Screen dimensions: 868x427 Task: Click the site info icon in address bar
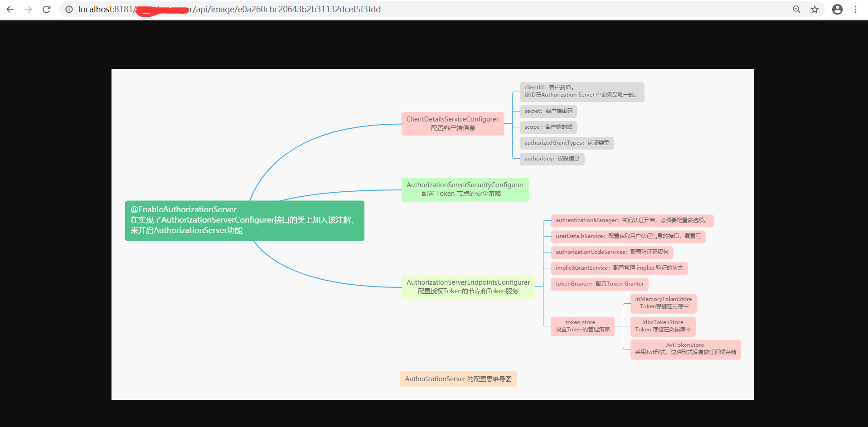click(69, 10)
